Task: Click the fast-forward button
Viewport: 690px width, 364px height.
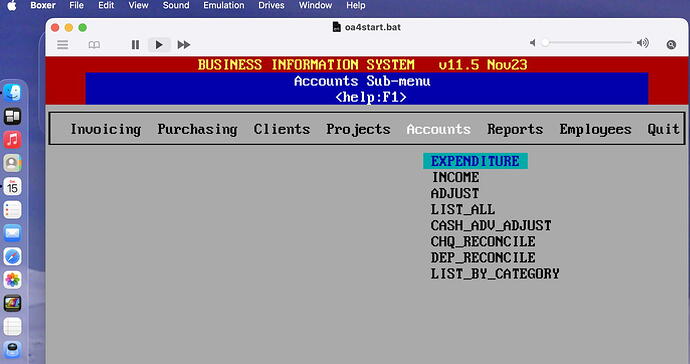Action: (x=184, y=45)
